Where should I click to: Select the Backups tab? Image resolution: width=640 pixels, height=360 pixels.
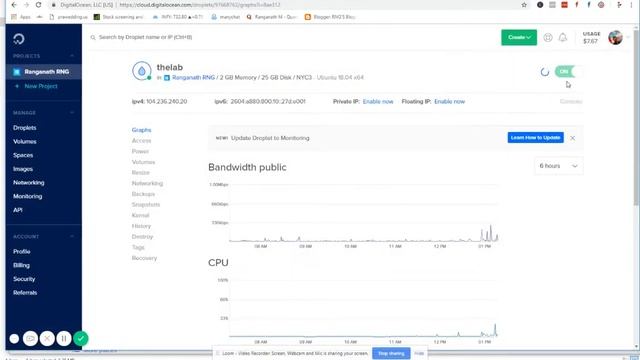143,194
